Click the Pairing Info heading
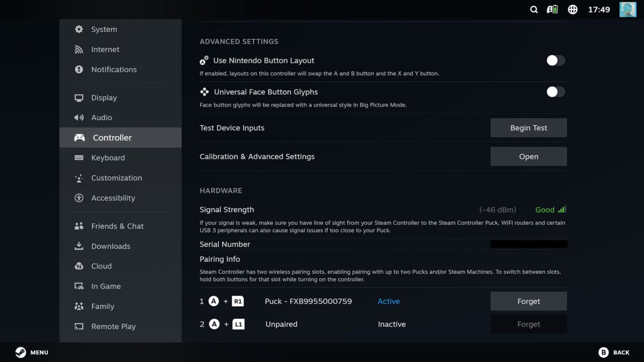Screen dimensions: 644x362 [219, 259]
